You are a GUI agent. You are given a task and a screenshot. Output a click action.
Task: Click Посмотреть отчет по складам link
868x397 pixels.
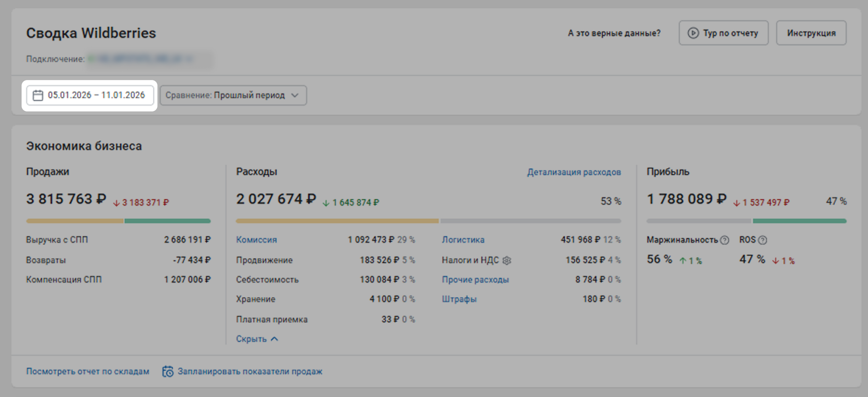[x=88, y=371]
